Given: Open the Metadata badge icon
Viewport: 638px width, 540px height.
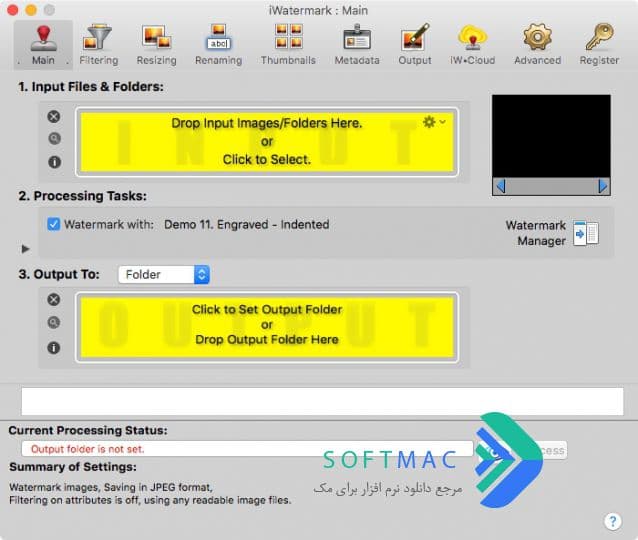Looking at the screenshot, I should [x=357, y=37].
